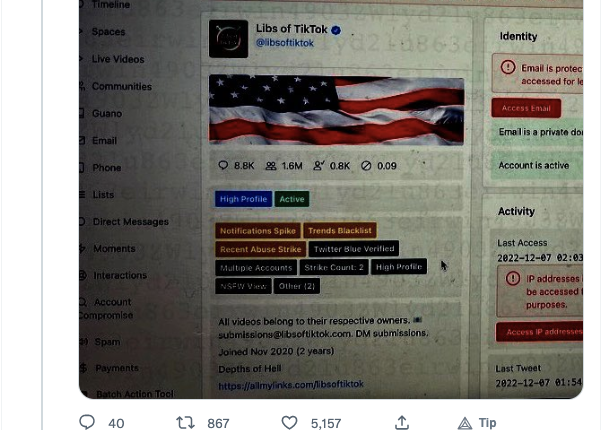Open Direct Messages sidebar item
The height and width of the screenshot is (430, 602).
coord(131,222)
